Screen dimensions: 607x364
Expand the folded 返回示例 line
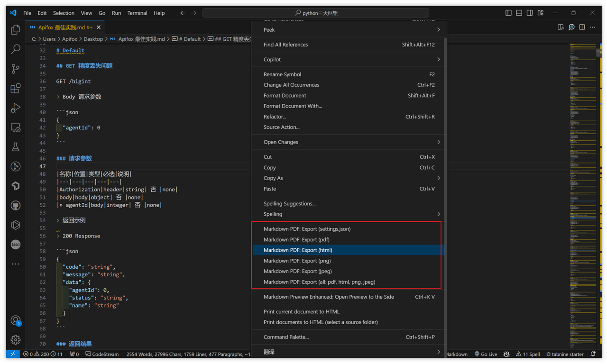(x=58, y=220)
